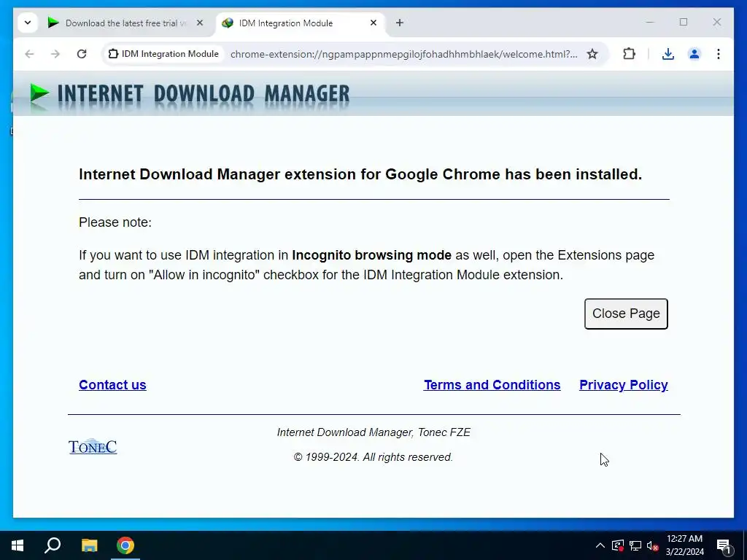Click the '© 1999-2024. All rights reserved.' text
Screen dimensions: 747x560
pyautogui.click(x=373, y=457)
